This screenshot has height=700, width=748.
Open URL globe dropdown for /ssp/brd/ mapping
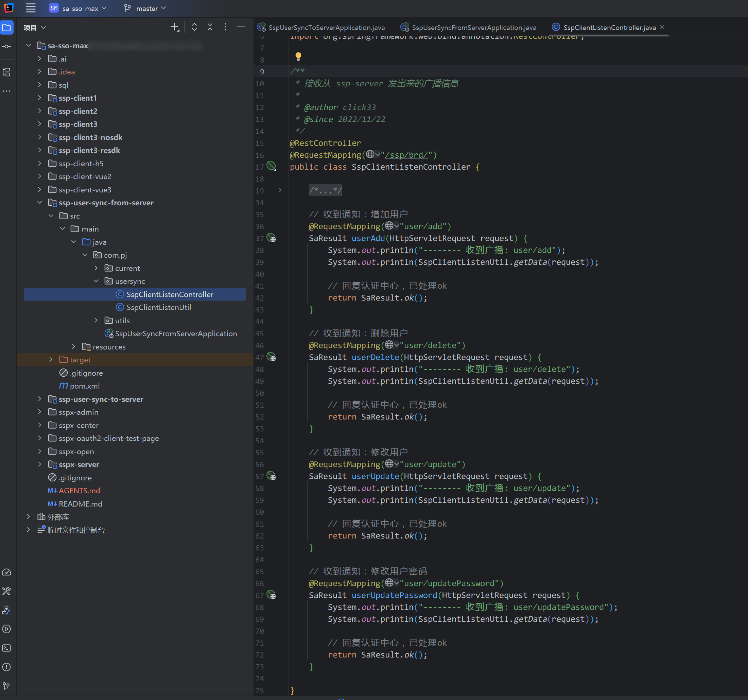click(373, 154)
